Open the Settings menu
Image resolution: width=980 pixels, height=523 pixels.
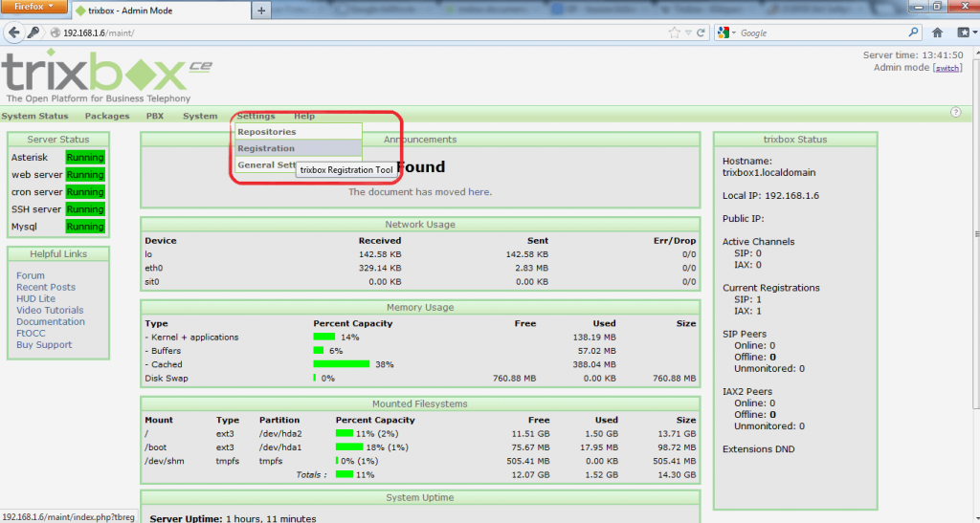(x=256, y=116)
